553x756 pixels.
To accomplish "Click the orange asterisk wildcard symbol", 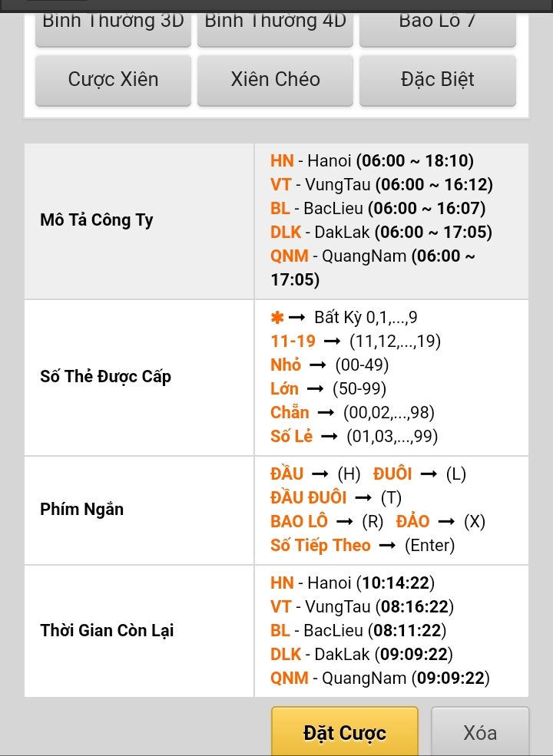I will [x=277, y=318].
